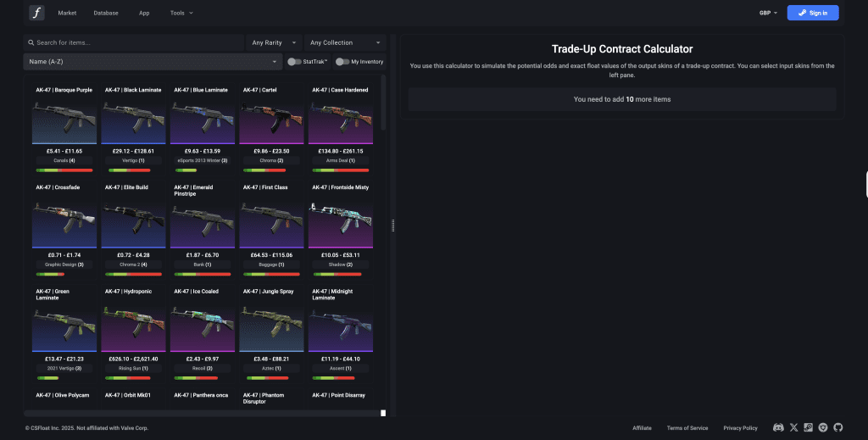The width and height of the screenshot is (868, 440).
Task: Click the Canals (4) collection tag
Action: (x=64, y=160)
